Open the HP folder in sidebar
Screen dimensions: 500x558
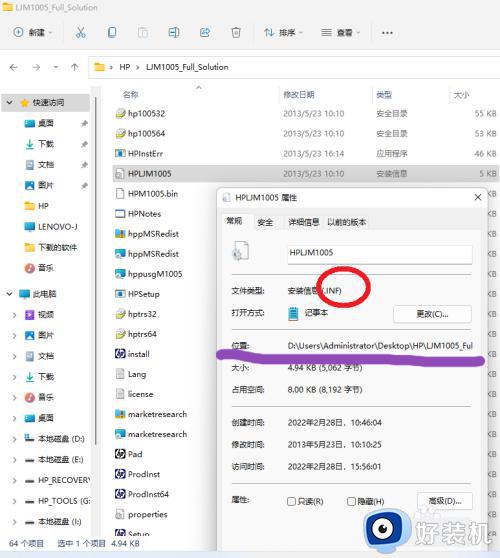pos(43,206)
